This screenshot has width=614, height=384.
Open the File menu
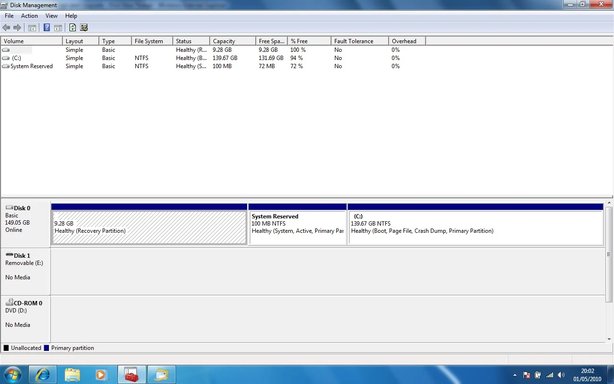pos(9,16)
